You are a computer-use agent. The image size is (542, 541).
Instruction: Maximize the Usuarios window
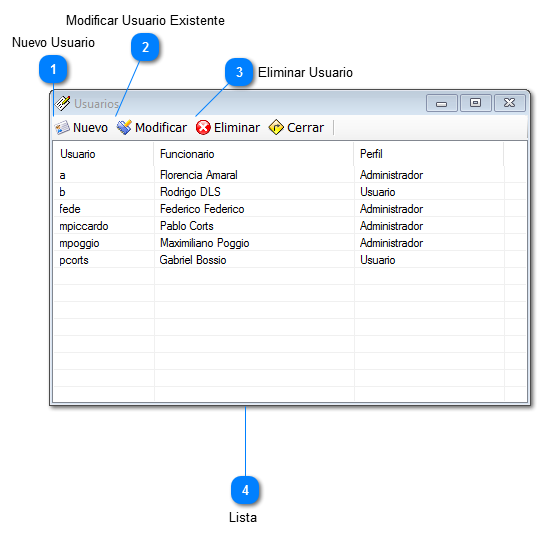pyautogui.click(x=476, y=103)
